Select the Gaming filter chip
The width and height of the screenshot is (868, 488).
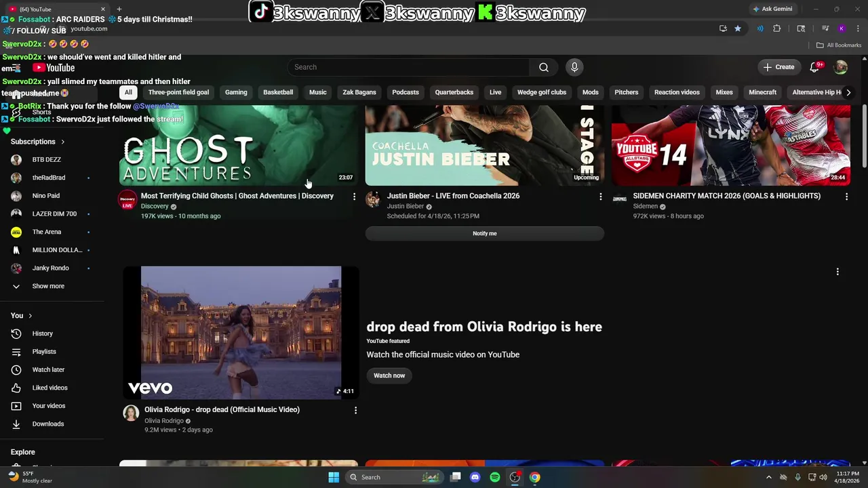tap(236, 92)
